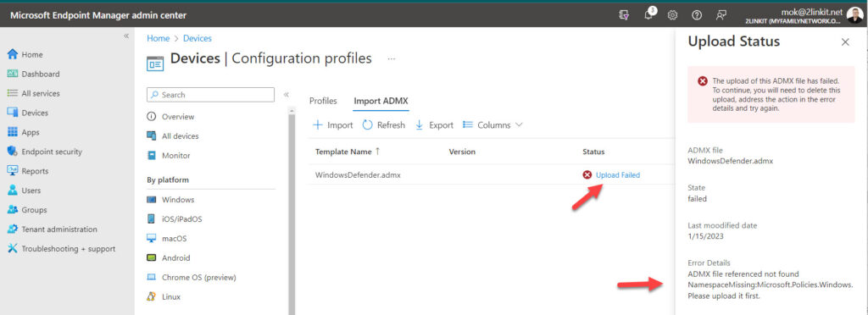Click the Chrome OS (preview) icon

pyautogui.click(x=151, y=277)
